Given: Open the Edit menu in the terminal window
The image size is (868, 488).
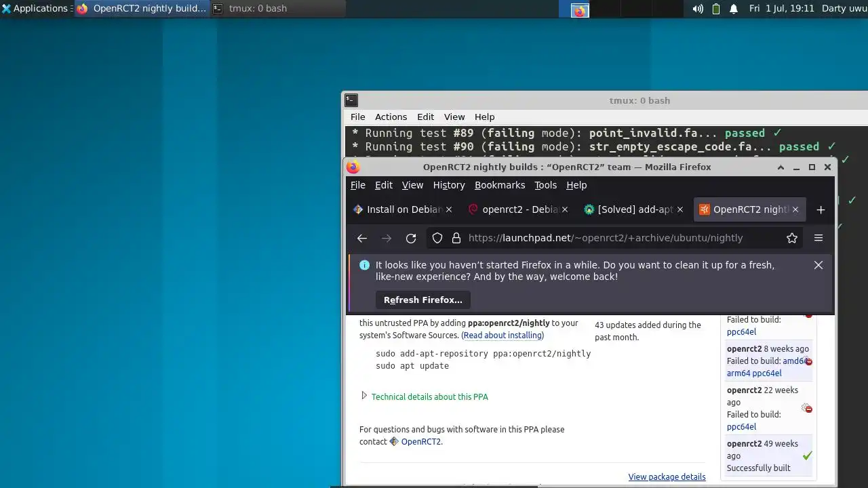Looking at the screenshot, I should click(425, 117).
